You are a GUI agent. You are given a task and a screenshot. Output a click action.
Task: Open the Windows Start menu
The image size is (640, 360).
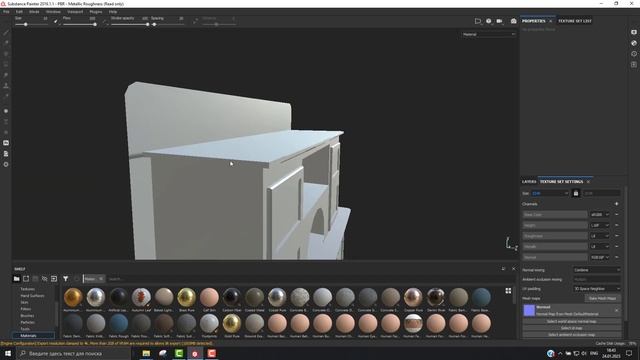coord(8,353)
